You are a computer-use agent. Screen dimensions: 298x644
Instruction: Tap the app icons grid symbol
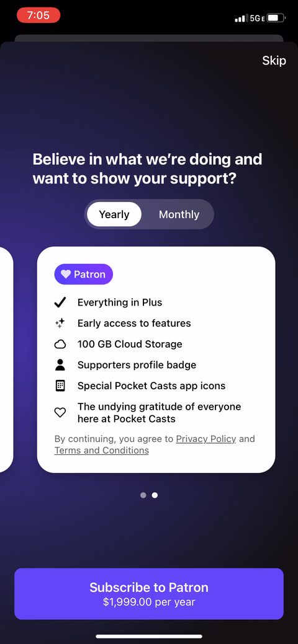point(60,386)
